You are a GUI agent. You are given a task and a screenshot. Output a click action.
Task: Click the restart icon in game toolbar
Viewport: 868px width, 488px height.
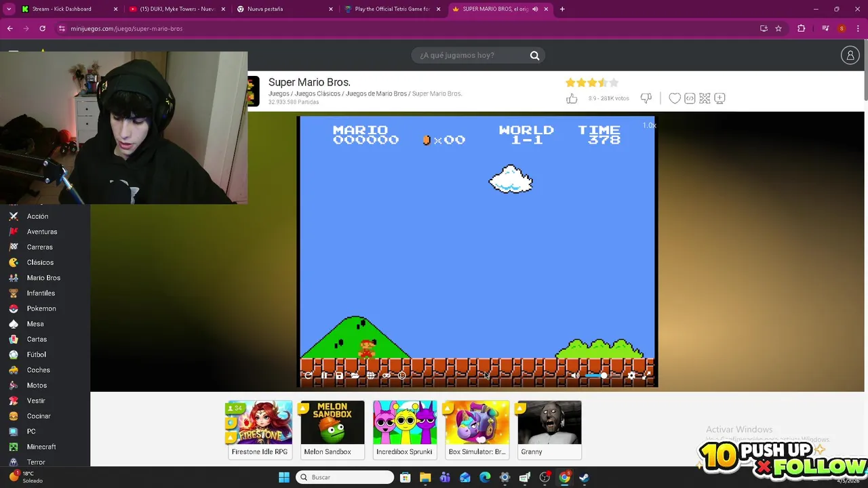point(308,375)
